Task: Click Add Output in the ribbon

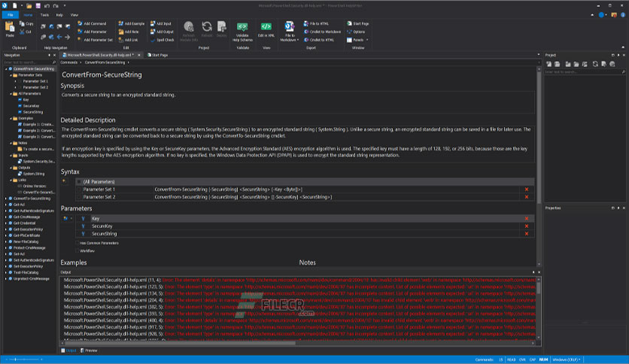Action: click(162, 32)
